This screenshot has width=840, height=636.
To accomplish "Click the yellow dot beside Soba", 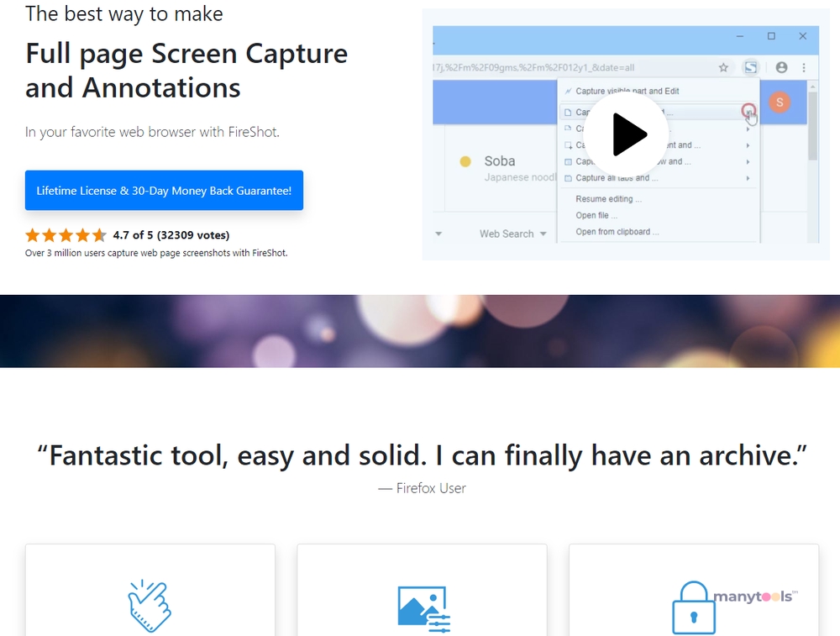I will (465, 161).
